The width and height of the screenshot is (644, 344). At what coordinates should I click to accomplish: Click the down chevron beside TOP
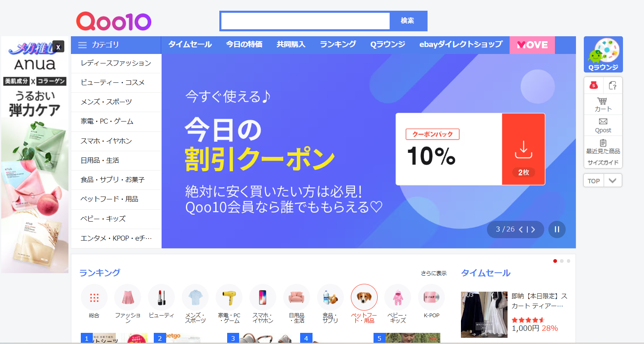pos(613,180)
